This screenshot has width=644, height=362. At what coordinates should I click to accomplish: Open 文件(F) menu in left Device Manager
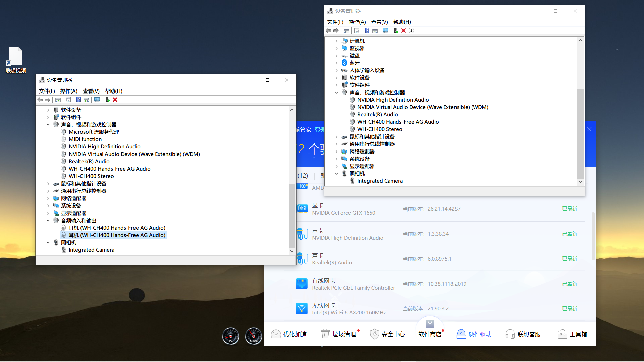tap(47, 91)
